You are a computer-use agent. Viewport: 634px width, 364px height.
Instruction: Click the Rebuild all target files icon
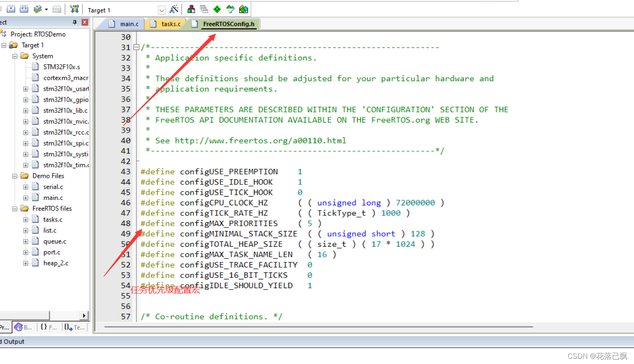24,9
